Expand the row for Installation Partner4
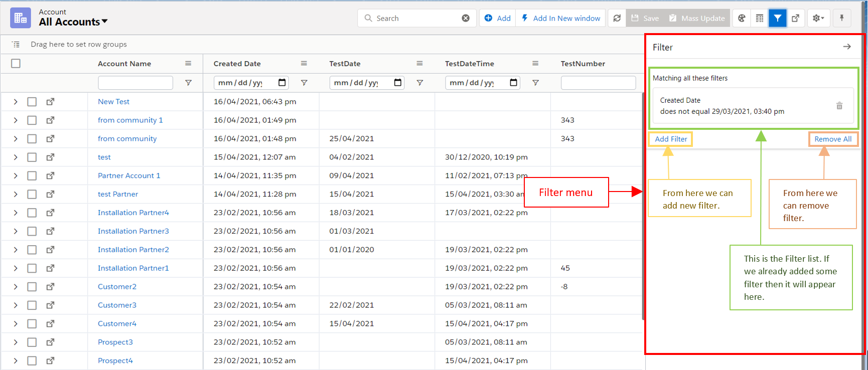 pos(16,213)
